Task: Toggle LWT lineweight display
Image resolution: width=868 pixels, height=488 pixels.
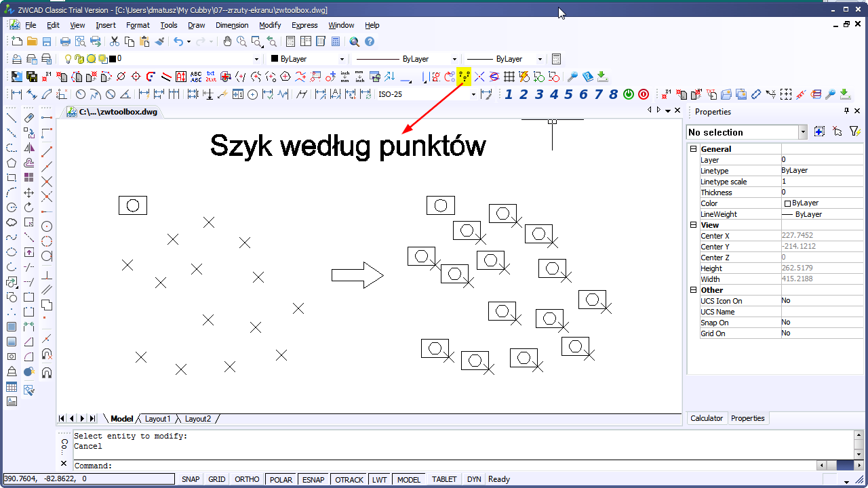Action: (380, 479)
